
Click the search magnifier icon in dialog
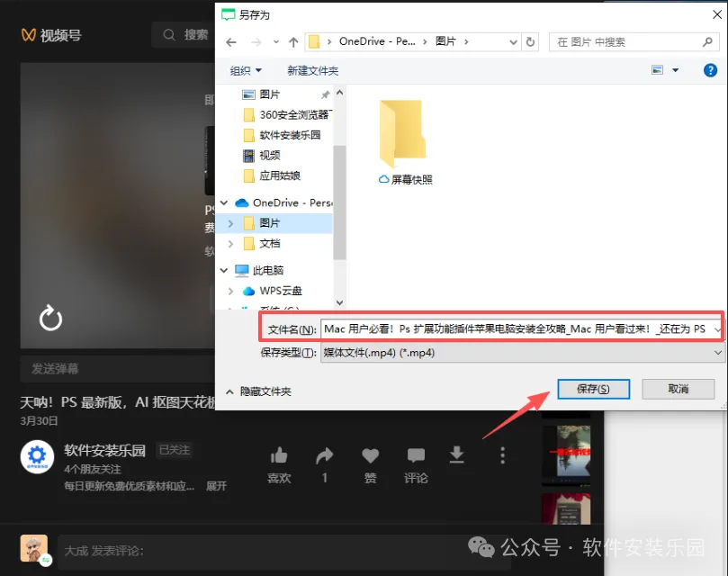(707, 41)
